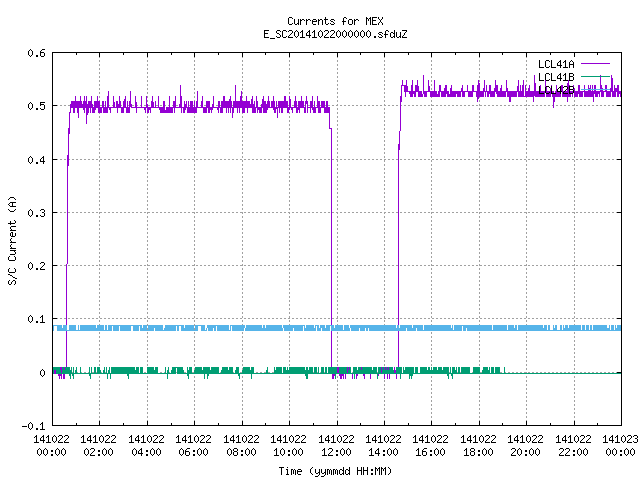Click the 141023 00:00 x-axis label
This screenshot has width=640, height=480.
coord(620,446)
